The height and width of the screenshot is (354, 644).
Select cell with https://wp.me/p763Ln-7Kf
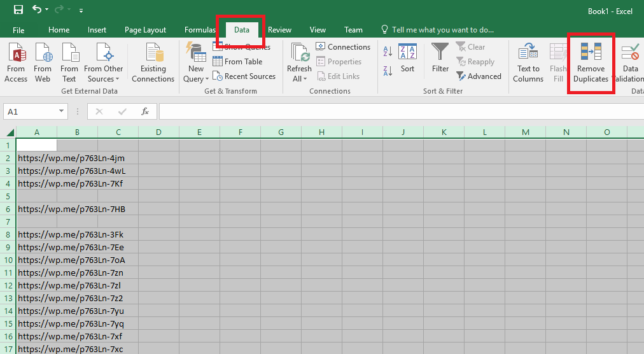pos(36,183)
